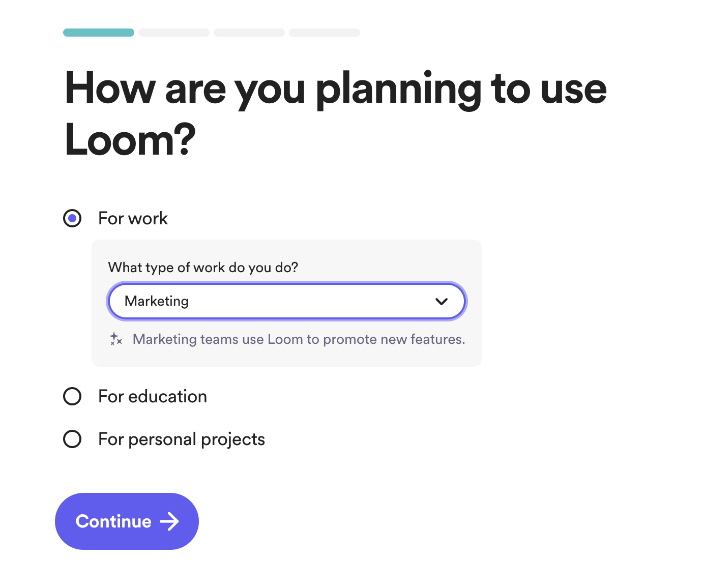Select the For personal projects option
Viewport: 704px width, 588px height.
tap(72, 439)
